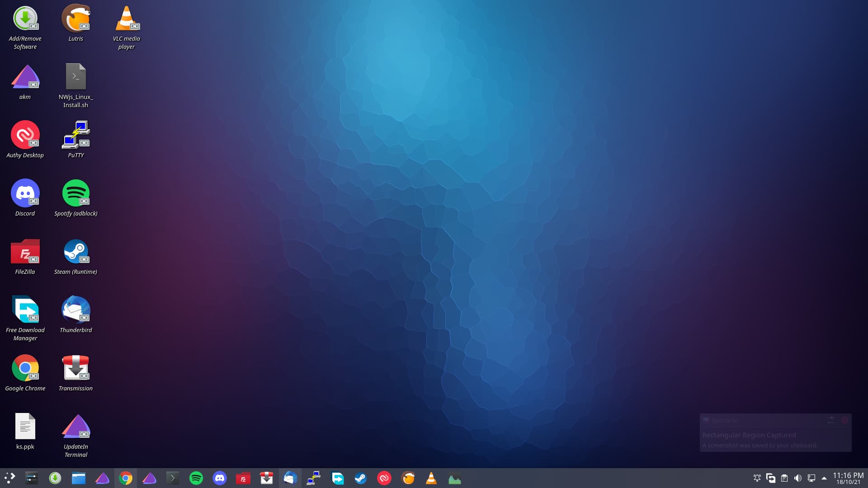Switch to Google Chrome in the taskbar

126,478
